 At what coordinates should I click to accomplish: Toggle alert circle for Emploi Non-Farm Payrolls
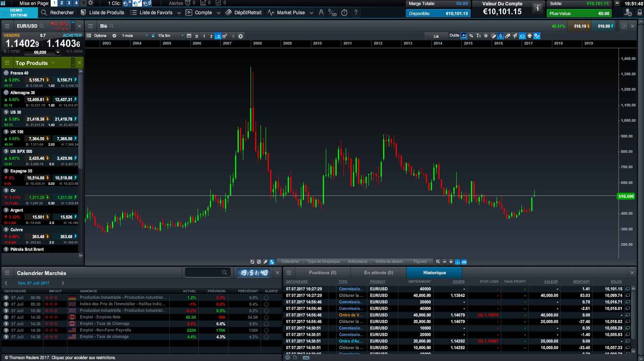coord(266,330)
